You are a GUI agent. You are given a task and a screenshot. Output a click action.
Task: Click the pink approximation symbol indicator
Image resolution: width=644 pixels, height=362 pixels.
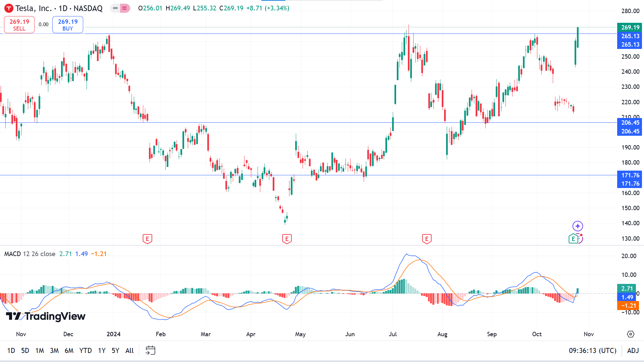125,8
